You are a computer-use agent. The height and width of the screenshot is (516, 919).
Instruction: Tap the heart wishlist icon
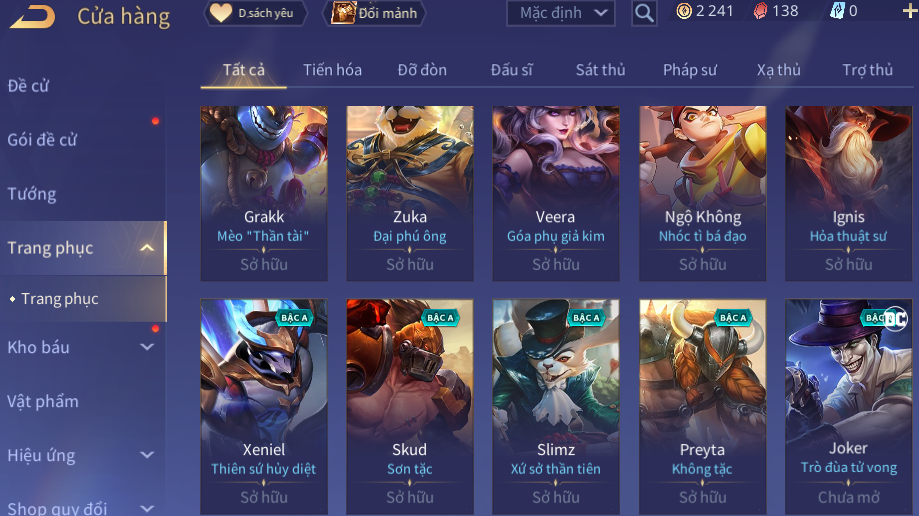(x=221, y=13)
